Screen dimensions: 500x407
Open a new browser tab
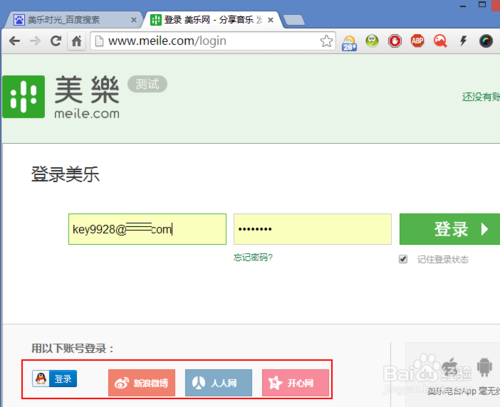click(294, 20)
